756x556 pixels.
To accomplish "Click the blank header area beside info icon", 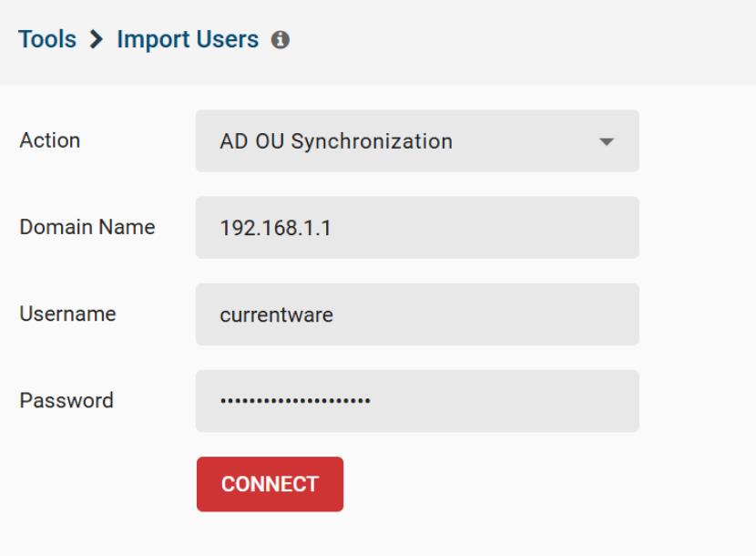I will point(523,39).
